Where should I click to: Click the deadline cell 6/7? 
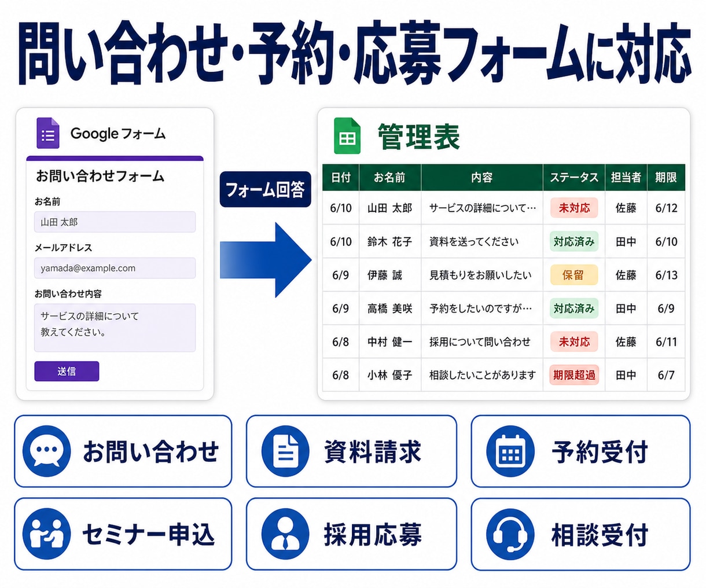pos(666,375)
